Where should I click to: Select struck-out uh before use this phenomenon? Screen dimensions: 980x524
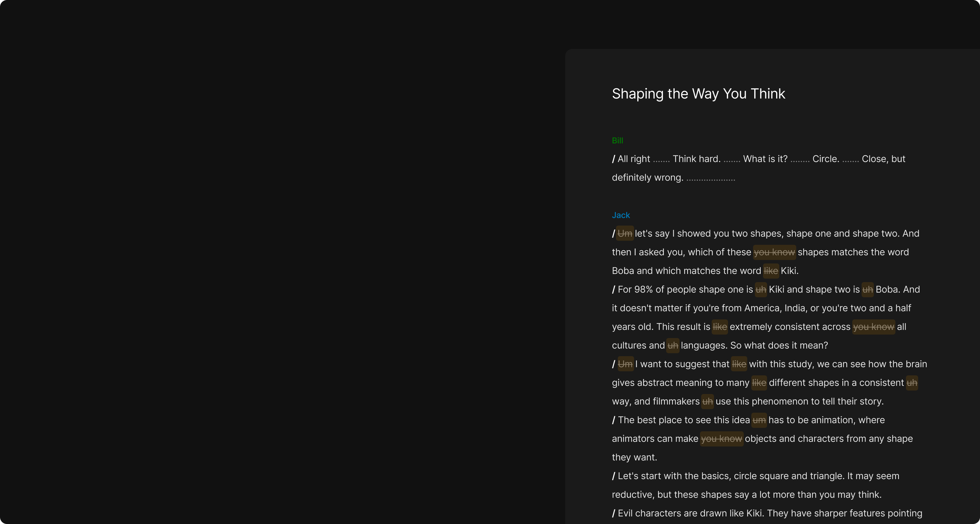tap(707, 401)
